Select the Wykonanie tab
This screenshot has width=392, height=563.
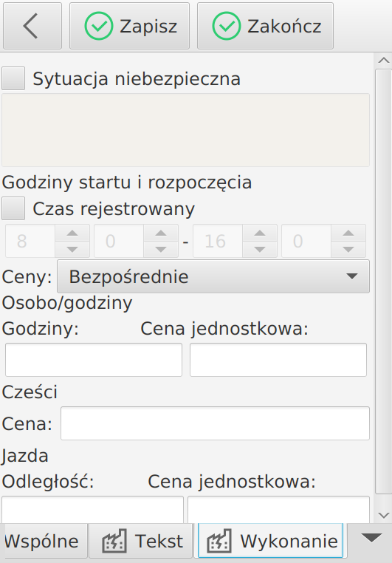coord(270,541)
